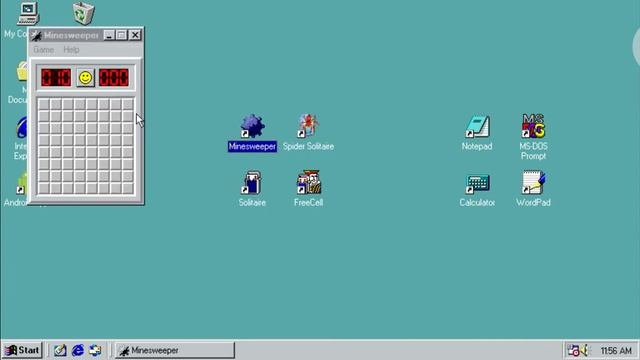Select the MS-DOS Prompt desktop icon
Screen dimensions: 640x360
pyautogui.click(x=533, y=137)
